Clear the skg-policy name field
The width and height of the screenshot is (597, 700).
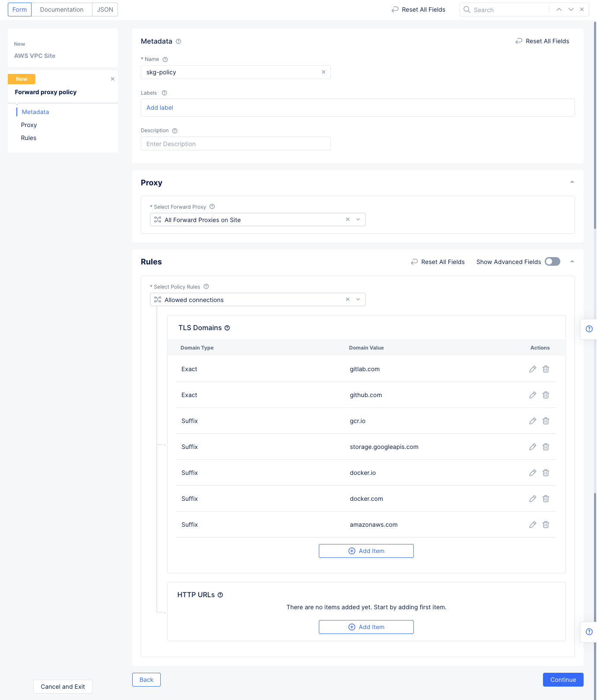[324, 72]
